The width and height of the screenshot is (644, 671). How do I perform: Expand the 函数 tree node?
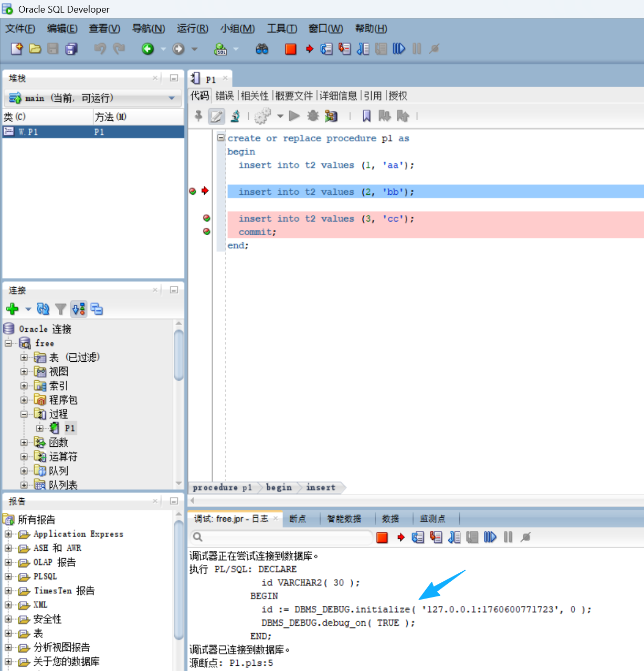24,443
